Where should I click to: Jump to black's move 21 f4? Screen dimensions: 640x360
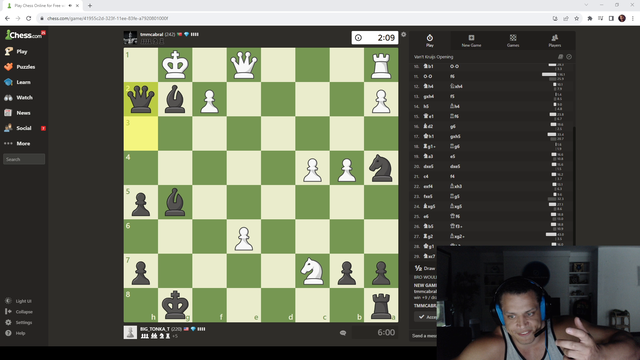tap(452, 176)
